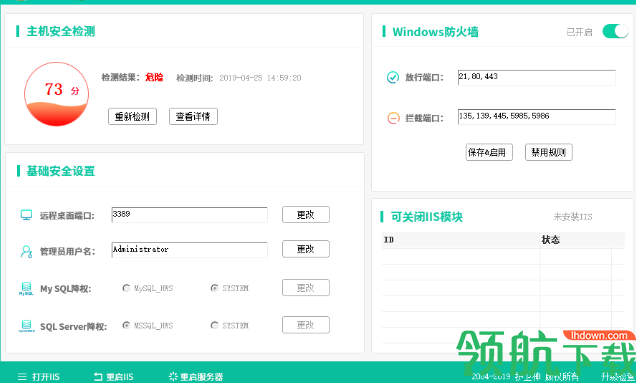Click 保存&启用 firewall rules button

pyautogui.click(x=489, y=152)
